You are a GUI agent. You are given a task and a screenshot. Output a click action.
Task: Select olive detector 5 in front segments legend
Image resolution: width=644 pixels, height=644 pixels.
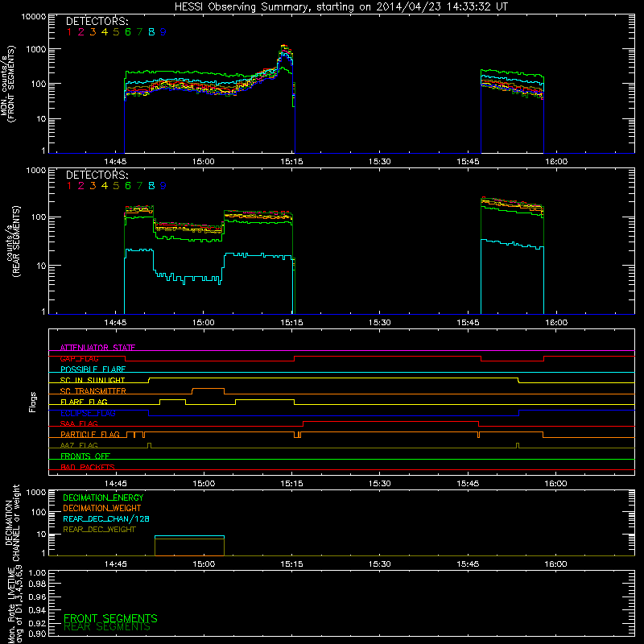pos(116,31)
